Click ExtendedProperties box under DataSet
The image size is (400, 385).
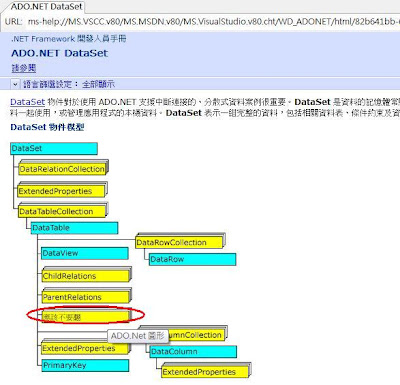coord(62,190)
